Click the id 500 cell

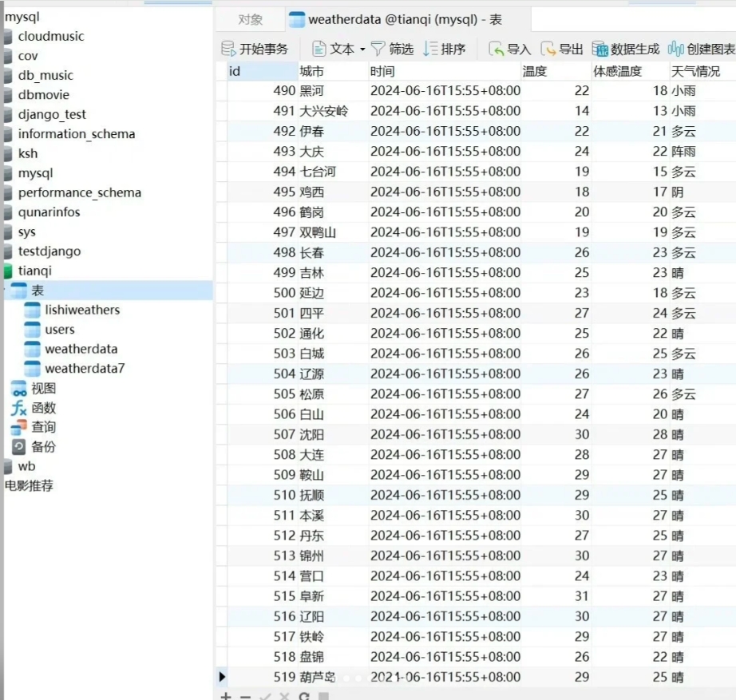tap(263, 293)
